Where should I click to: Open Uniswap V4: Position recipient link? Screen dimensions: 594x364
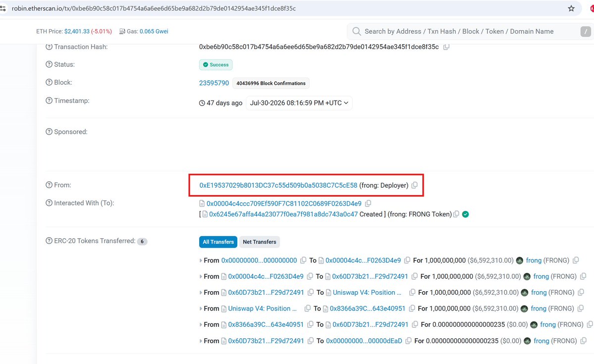[367, 292]
